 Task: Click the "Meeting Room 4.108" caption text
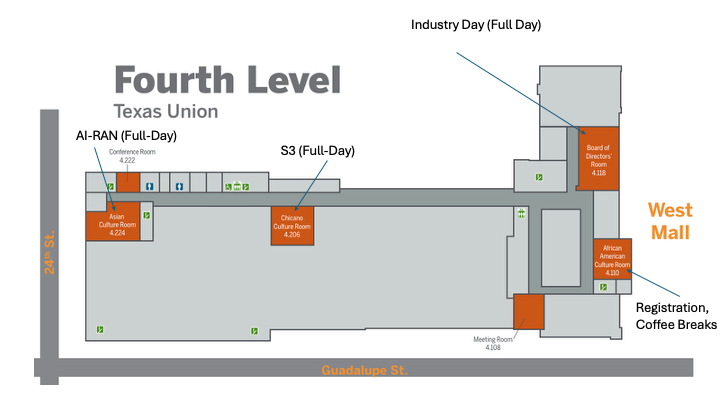(493, 343)
